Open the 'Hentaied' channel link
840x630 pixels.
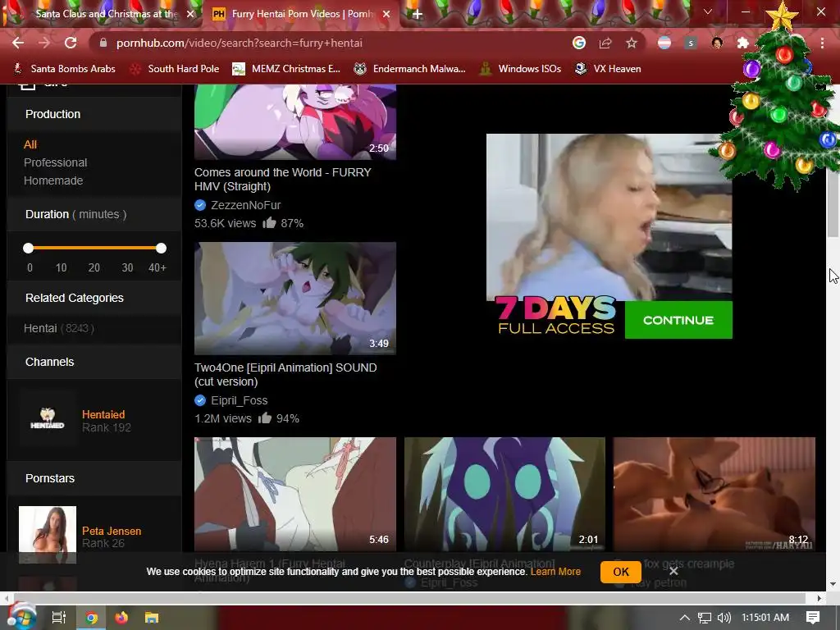pos(103,414)
